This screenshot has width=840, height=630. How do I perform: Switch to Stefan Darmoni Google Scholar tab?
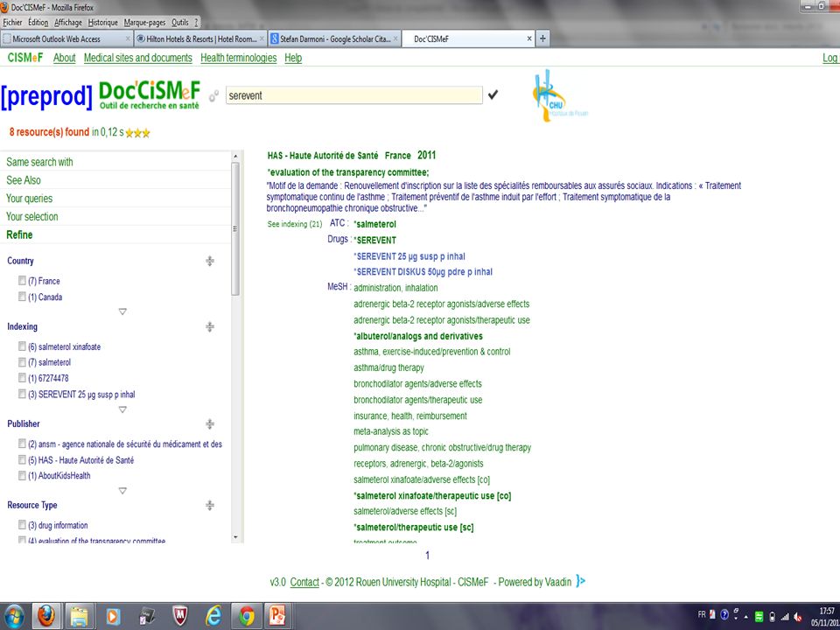334,38
